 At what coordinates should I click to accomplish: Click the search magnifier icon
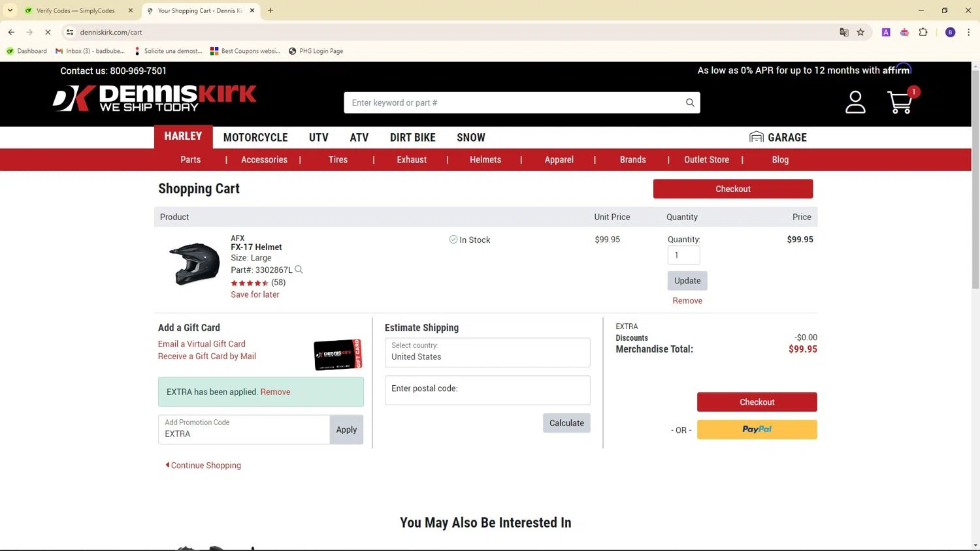point(690,102)
